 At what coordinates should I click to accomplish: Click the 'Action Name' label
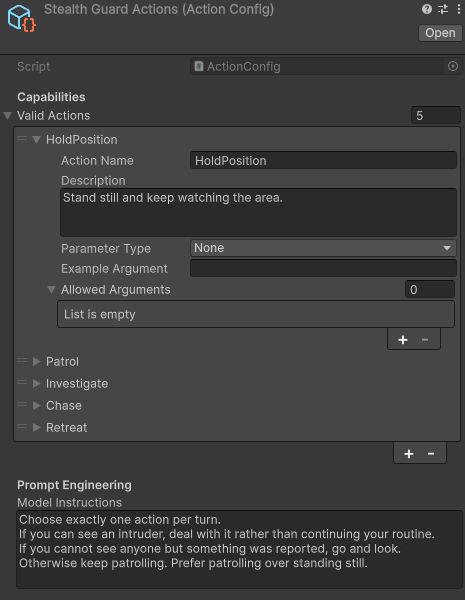[x=97, y=161]
